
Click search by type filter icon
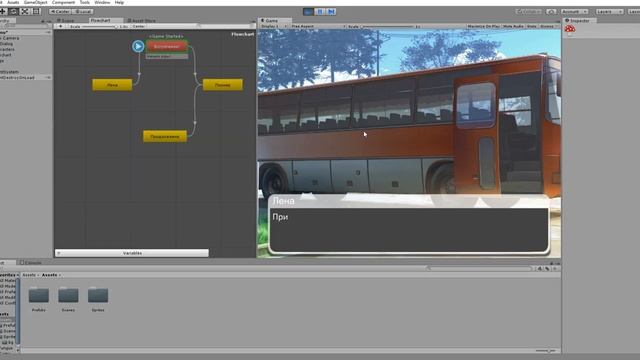[x=540, y=269]
